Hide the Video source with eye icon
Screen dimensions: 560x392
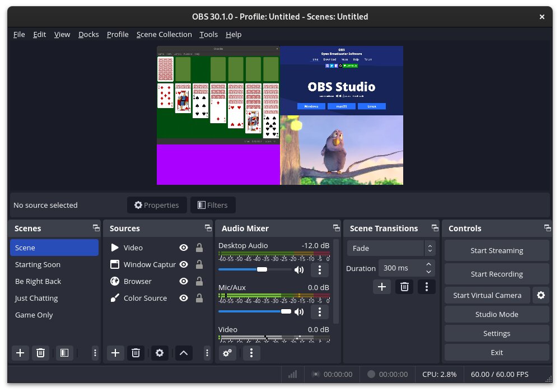click(184, 248)
